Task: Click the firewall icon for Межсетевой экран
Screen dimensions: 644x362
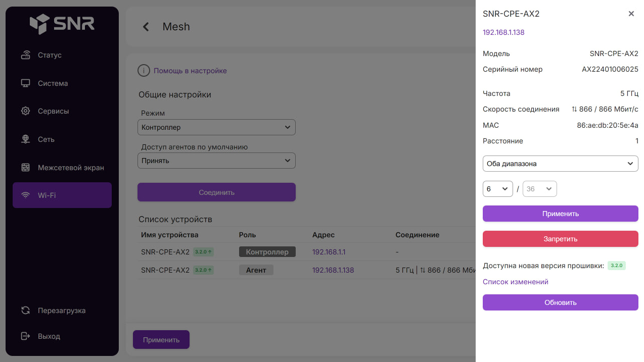Action: coord(26,168)
